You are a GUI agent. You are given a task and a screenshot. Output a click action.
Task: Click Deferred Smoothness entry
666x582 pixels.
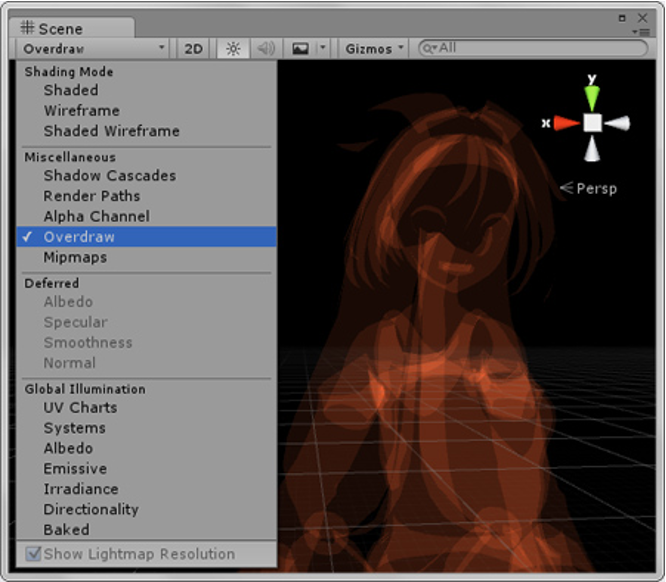click(147, 342)
